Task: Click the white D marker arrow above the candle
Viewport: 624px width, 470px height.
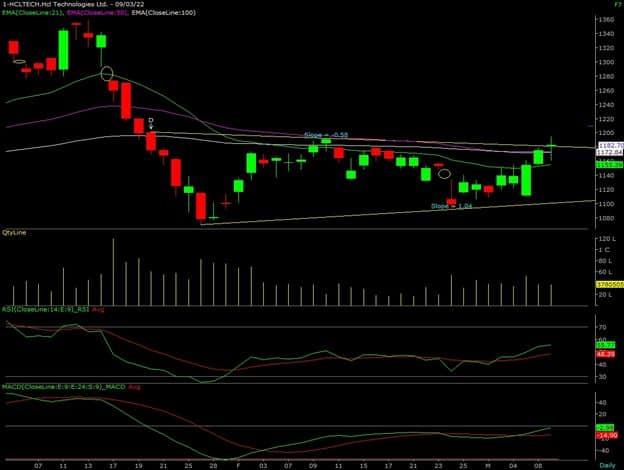Action: [x=151, y=123]
